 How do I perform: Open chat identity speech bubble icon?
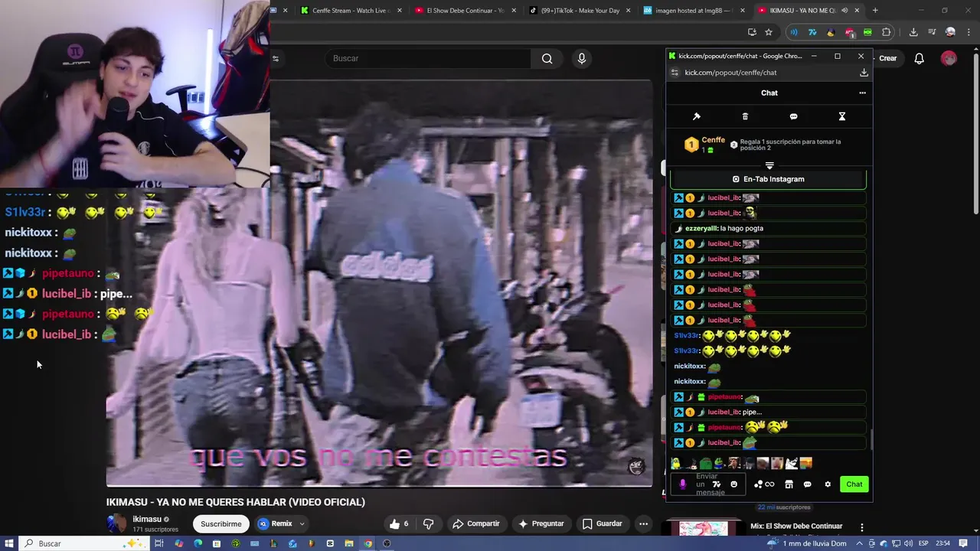[807, 484]
